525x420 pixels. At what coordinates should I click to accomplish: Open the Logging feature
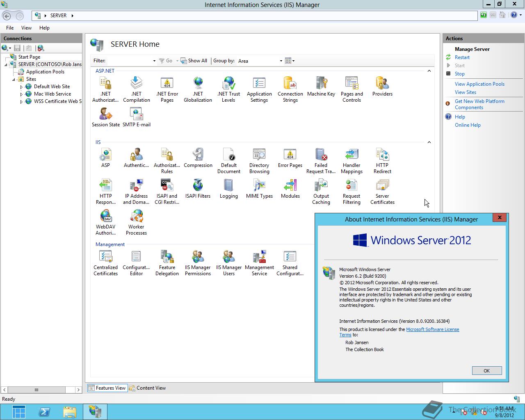point(228,189)
